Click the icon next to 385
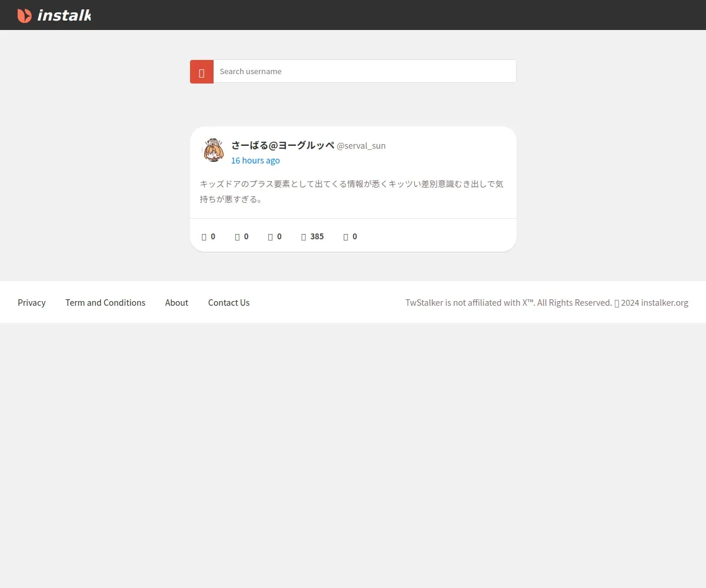706x588 pixels. pyautogui.click(x=304, y=236)
